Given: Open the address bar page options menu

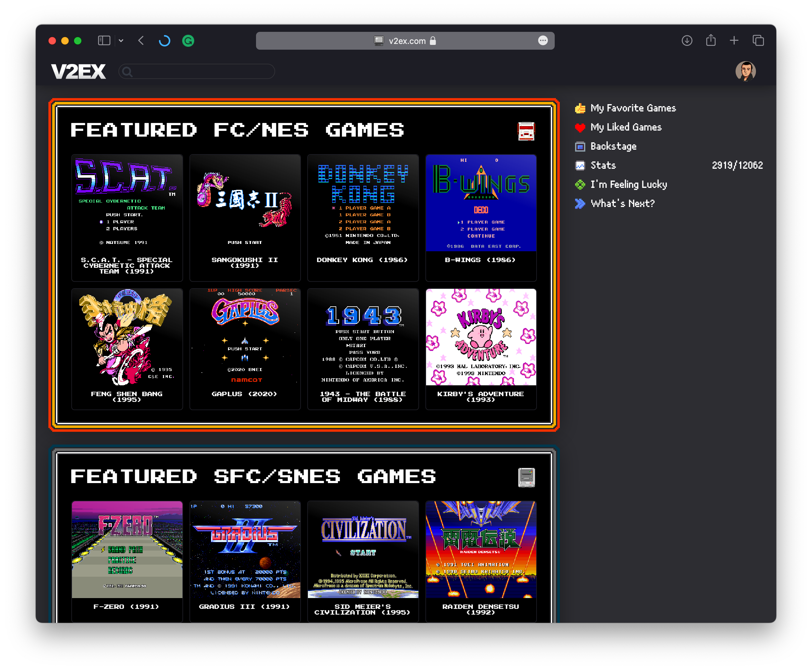Looking at the screenshot, I should click(543, 40).
